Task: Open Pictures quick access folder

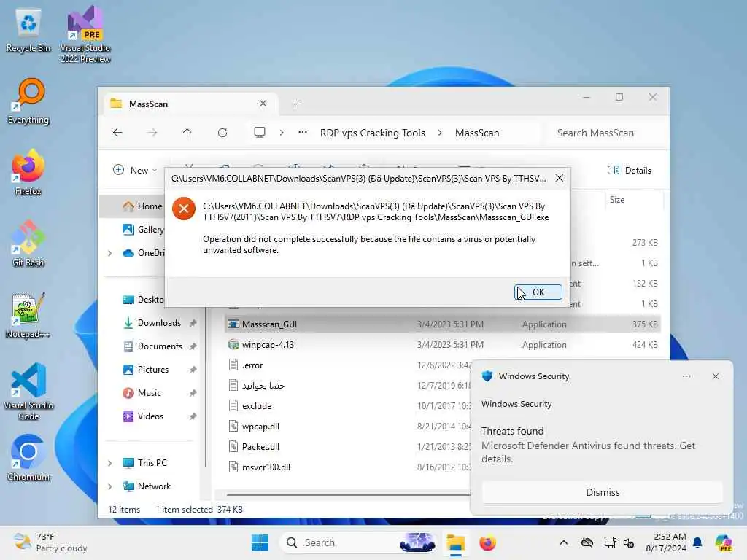Action: click(152, 370)
